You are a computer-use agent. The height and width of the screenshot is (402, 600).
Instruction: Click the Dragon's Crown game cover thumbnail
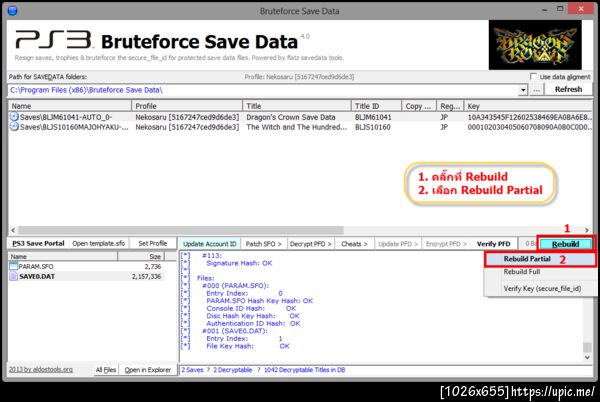point(535,45)
